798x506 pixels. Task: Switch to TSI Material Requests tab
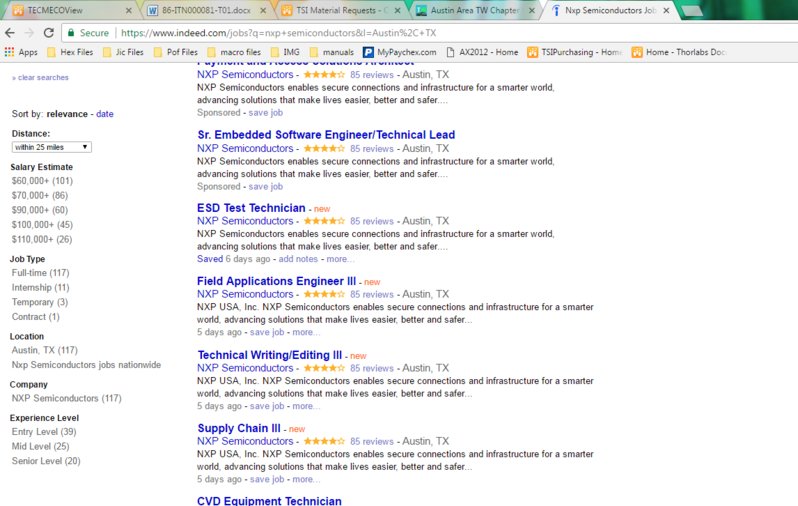coord(340,10)
